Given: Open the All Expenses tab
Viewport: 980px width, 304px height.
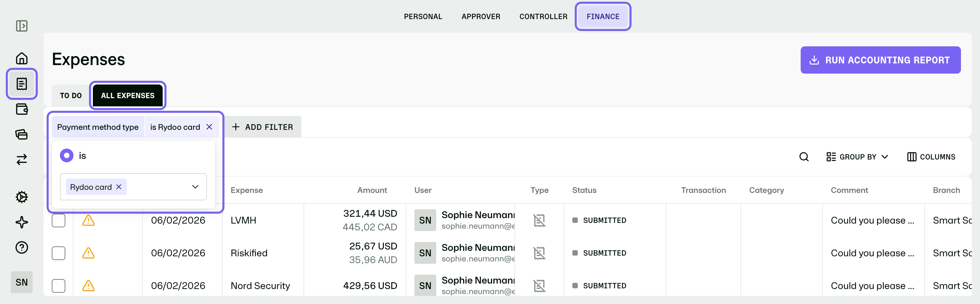Looking at the screenshot, I should click(128, 96).
